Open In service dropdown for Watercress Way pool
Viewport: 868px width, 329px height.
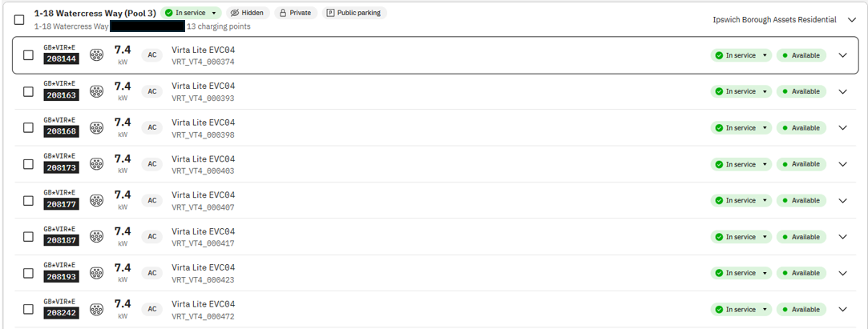click(x=191, y=13)
